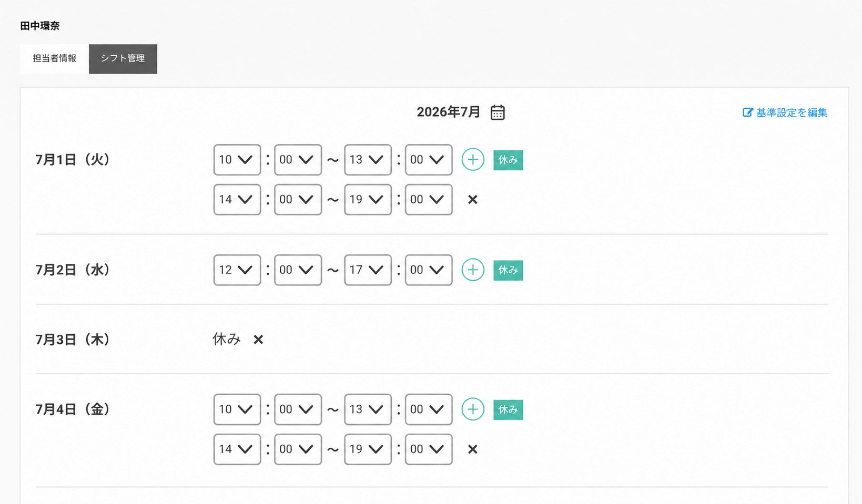Image resolution: width=862 pixels, height=504 pixels.
Task: Remove the 休み setting for 7月3日
Action: tap(258, 340)
